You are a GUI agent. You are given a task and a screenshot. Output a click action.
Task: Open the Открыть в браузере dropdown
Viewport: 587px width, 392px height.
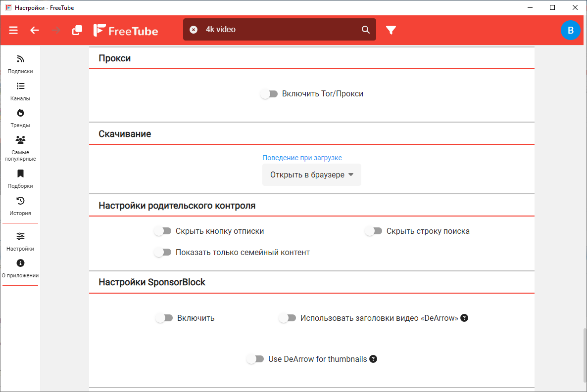(x=312, y=174)
